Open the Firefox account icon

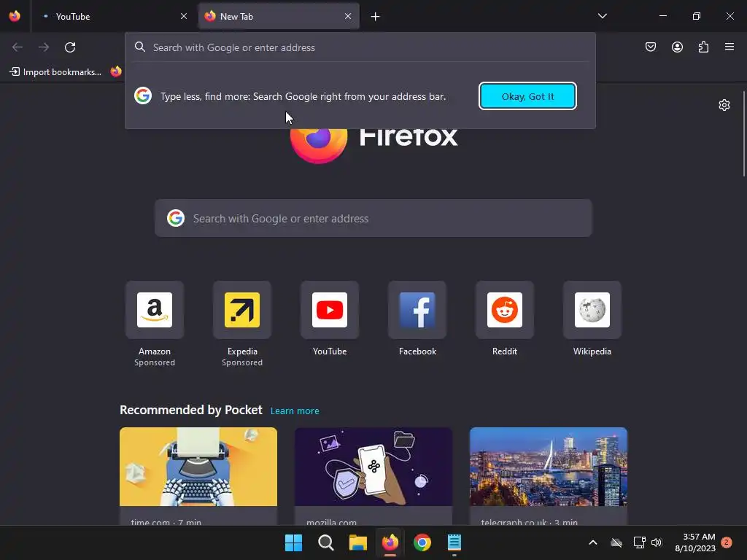(677, 47)
